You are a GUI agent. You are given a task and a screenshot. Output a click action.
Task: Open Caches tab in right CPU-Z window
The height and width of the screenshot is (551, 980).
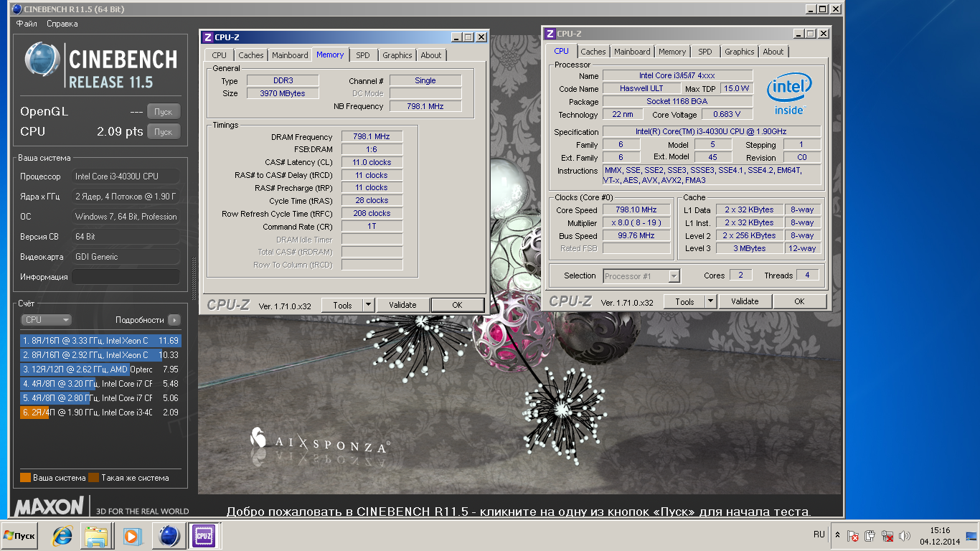(593, 52)
